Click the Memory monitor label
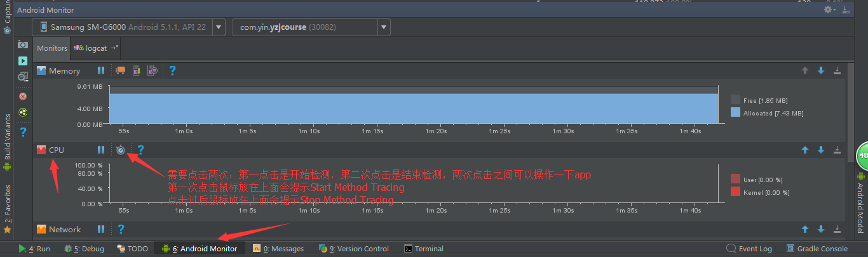The image size is (868, 257). tap(65, 70)
